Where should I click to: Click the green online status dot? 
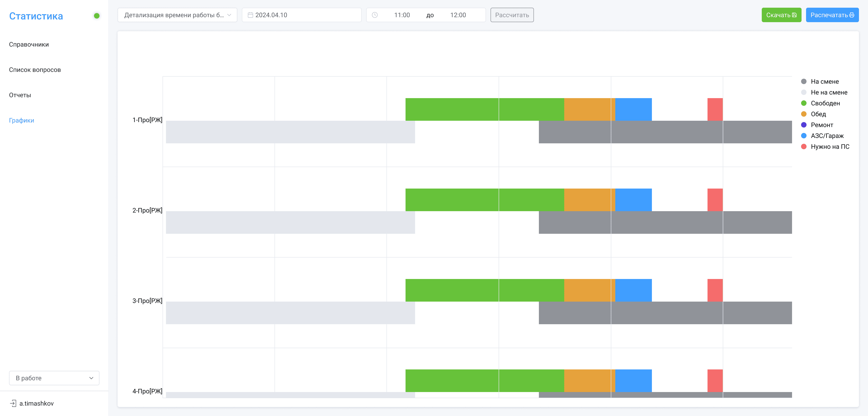pyautogui.click(x=97, y=16)
